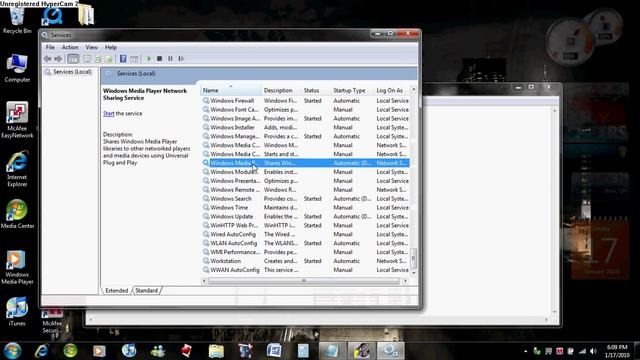Screen dimensions: 640x360
Task: Select the WWAN AutoConfig service row
Action: (305, 270)
